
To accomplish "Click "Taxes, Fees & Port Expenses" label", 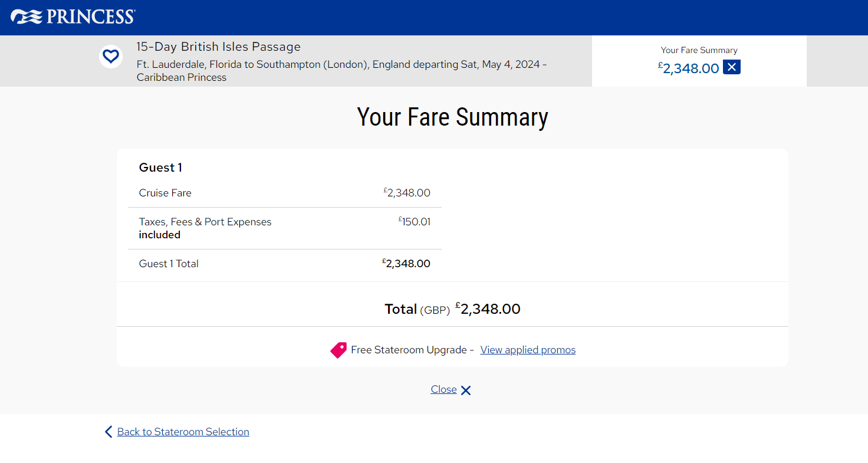I will 205,222.
